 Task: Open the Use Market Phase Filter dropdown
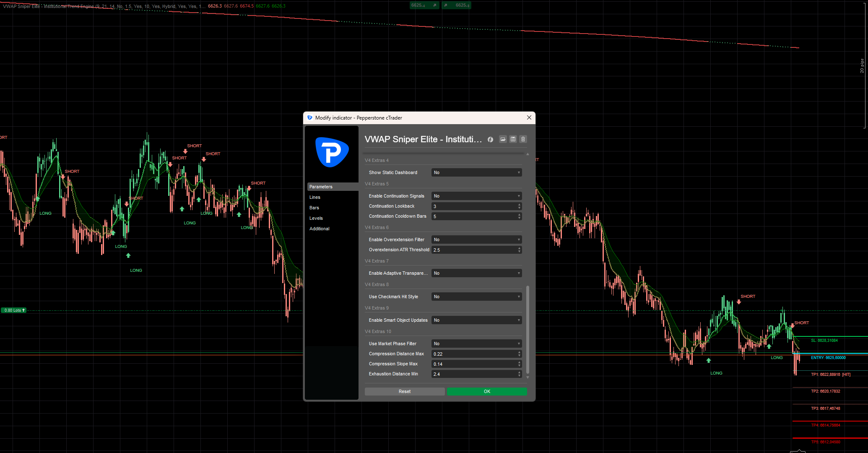(476, 343)
